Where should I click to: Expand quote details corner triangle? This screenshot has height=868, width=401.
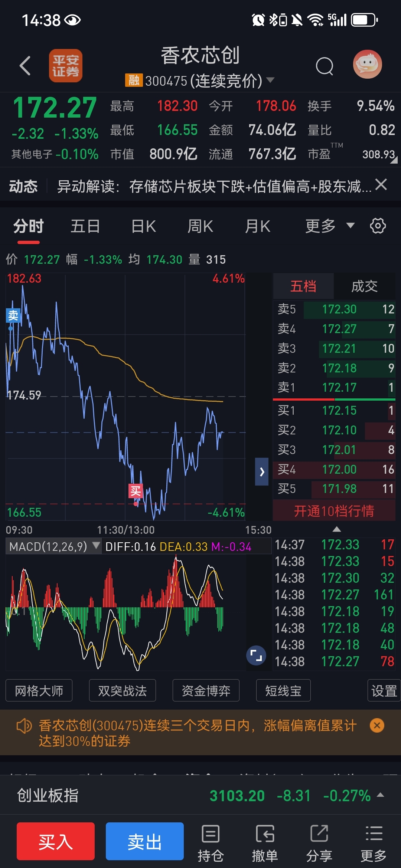[x=394, y=160]
